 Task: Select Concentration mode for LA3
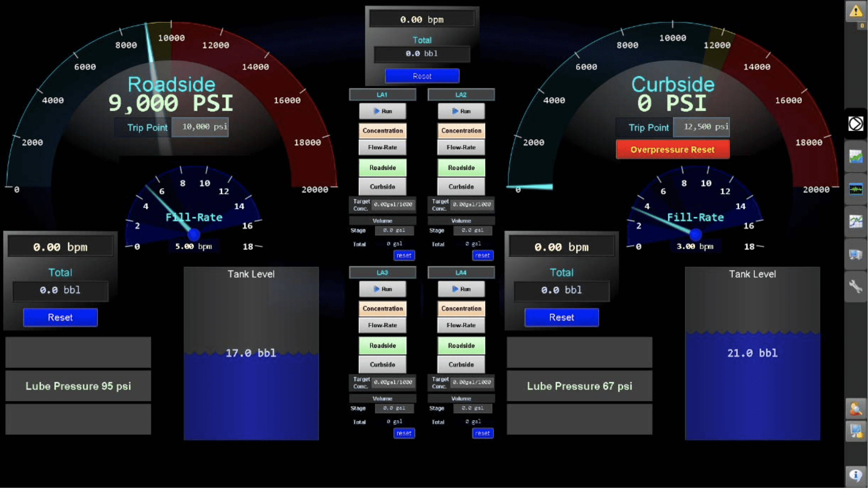[x=383, y=309]
